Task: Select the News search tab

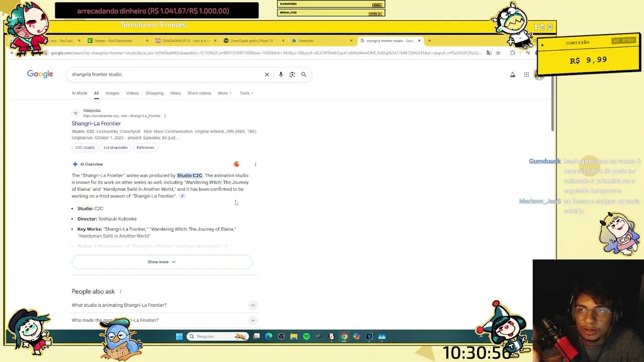Action: (x=175, y=93)
